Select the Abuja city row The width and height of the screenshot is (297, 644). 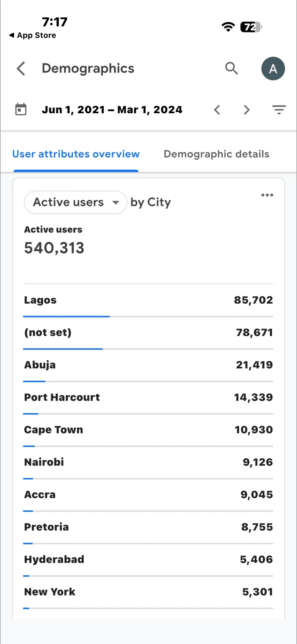coord(148,365)
